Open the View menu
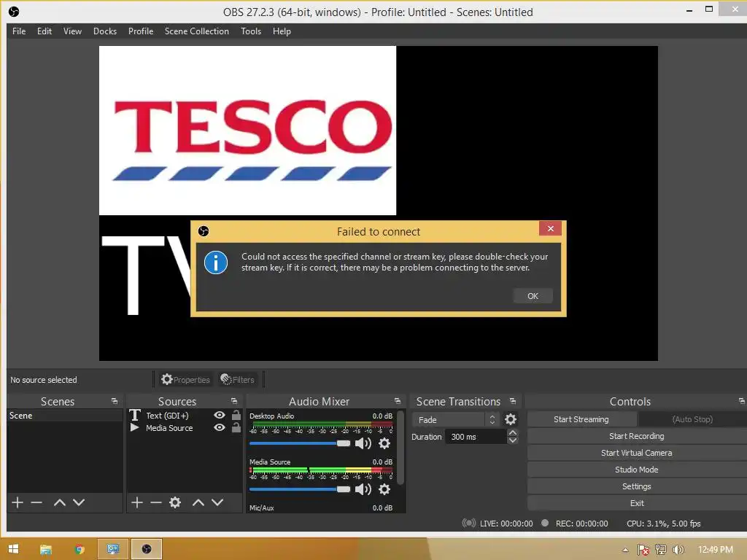Image resolution: width=747 pixels, height=560 pixels. coord(72,31)
